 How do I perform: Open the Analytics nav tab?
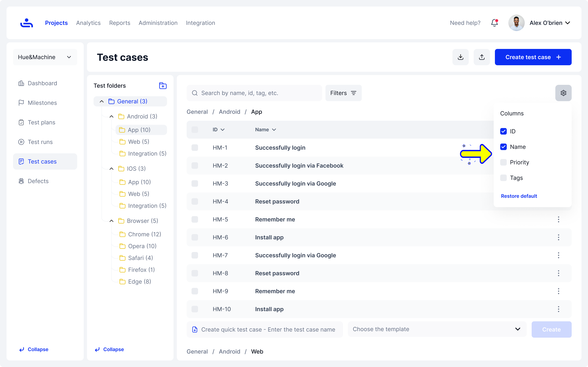88,23
